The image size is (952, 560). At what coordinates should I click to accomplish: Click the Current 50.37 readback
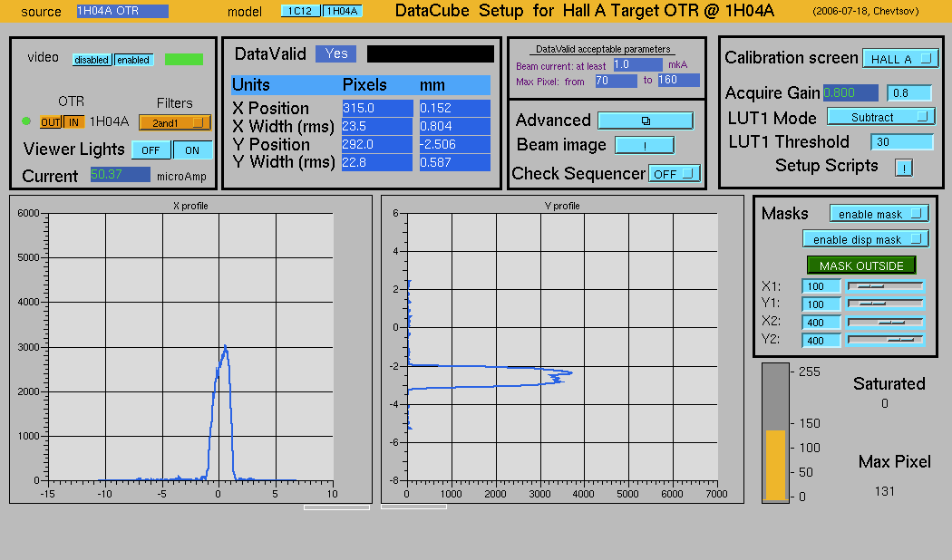click(x=121, y=175)
